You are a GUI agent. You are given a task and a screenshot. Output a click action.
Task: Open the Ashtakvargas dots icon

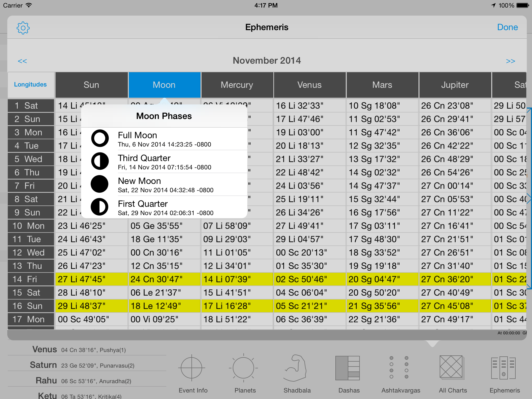click(399, 367)
